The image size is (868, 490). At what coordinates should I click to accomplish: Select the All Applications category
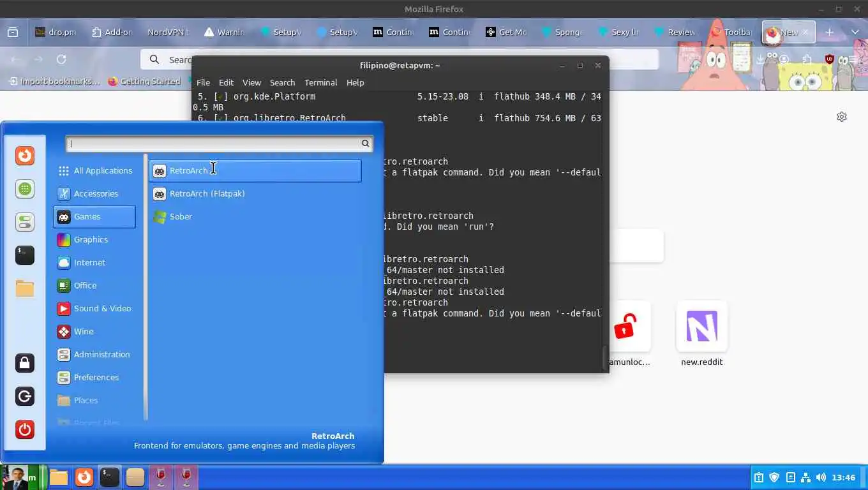pyautogui.click(x=94, y=170)
